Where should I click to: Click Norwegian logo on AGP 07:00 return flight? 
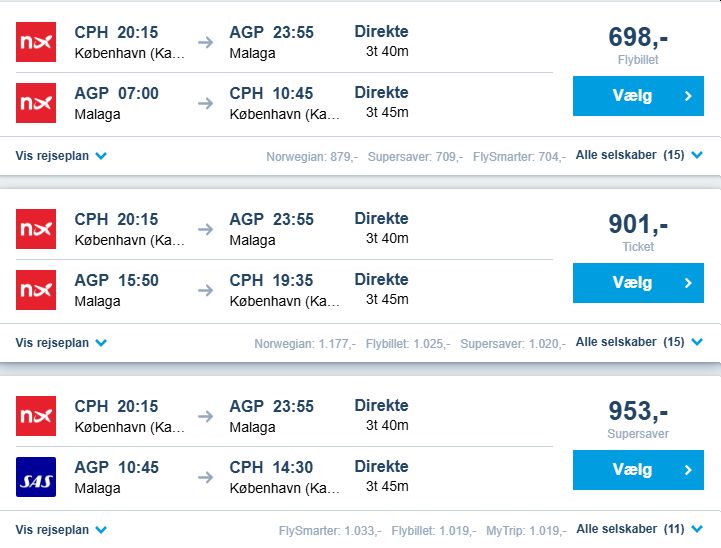tap(36, 103)
